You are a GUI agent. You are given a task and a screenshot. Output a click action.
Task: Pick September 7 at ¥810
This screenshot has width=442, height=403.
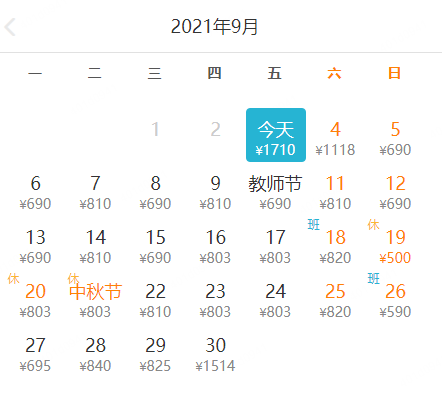pos(95,192)
